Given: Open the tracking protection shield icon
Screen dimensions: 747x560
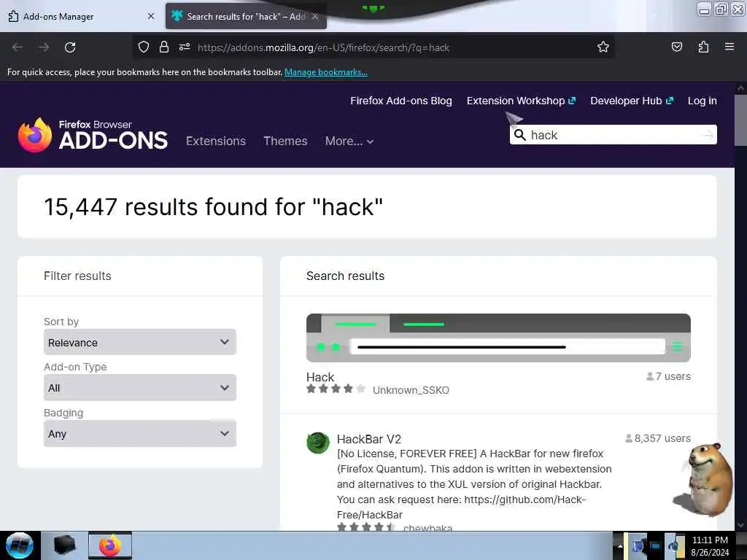Looking at the screenshot, I should coord(144,47).
